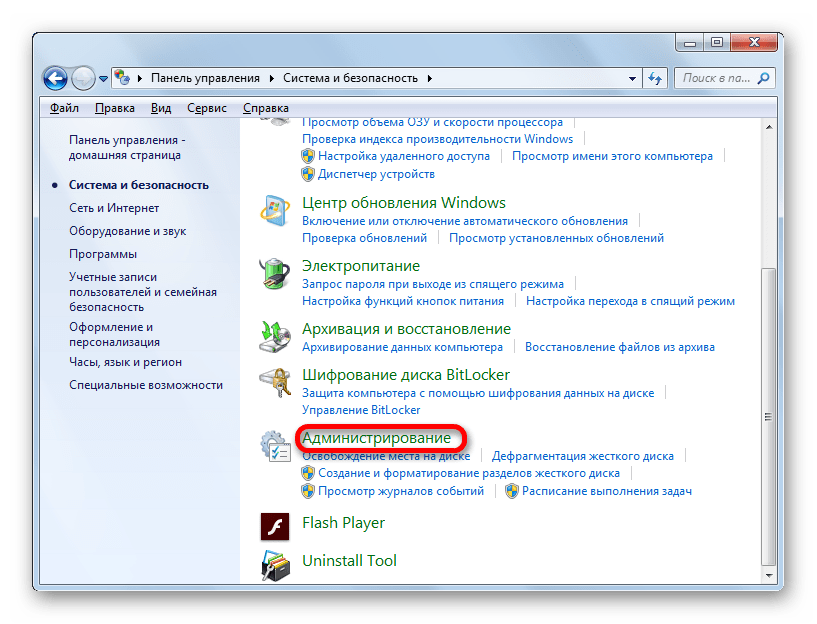Select Сеть и Интернет in sidebar
Image resolution: width=817 pixels, height=624 pixels.
point(114,208)
